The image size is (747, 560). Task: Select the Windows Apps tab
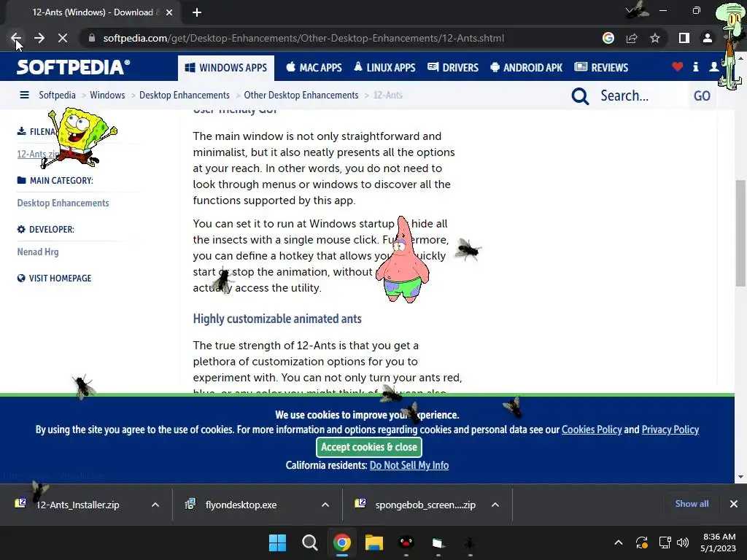pyautogui.click(x=226, y=68)
